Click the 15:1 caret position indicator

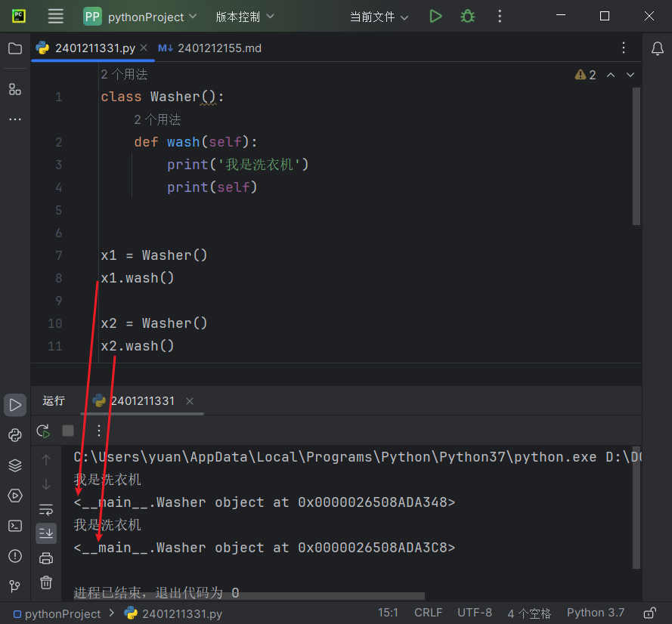(388, 613)
